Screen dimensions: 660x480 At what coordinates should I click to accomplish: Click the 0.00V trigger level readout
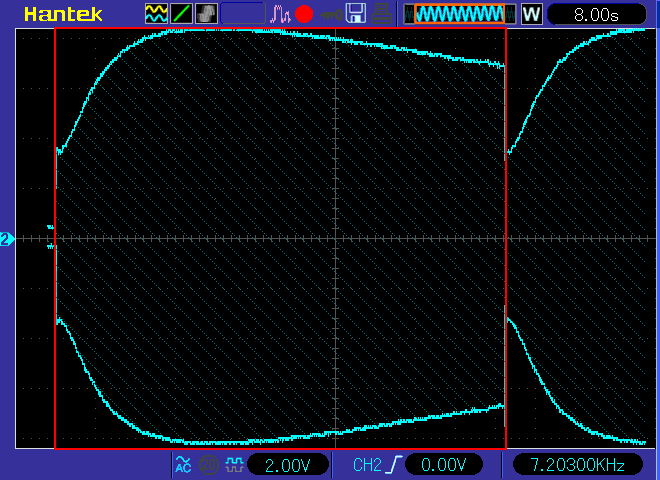coord(444,465)
